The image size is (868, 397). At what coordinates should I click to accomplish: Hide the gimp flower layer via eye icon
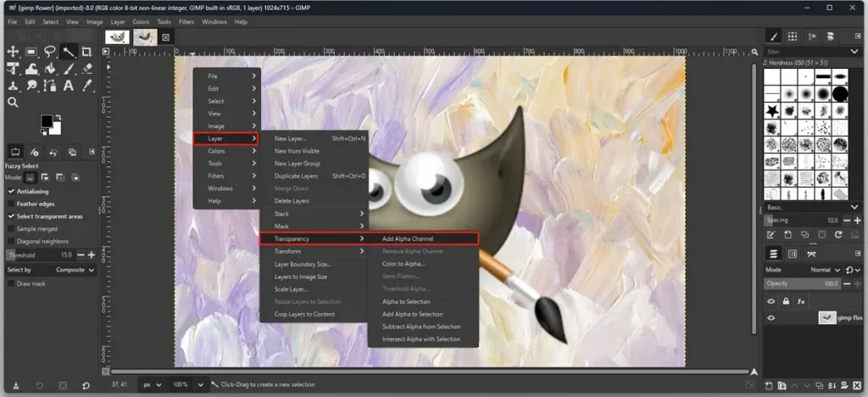(771, 318)
